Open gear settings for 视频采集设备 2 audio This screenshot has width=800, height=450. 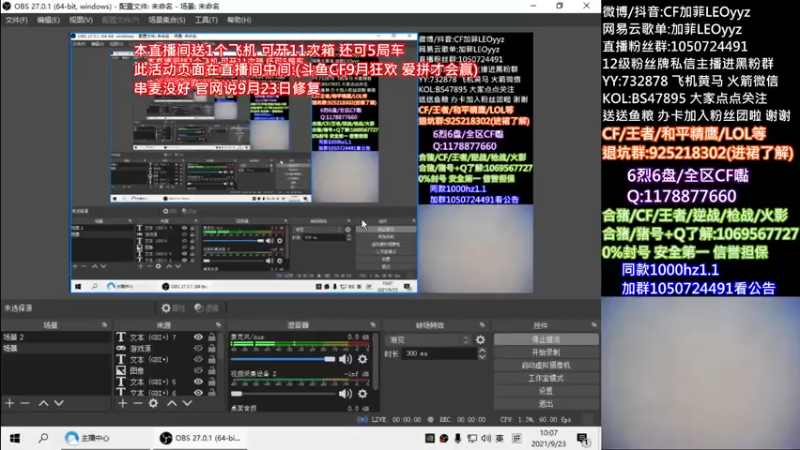pyautogui.click(x=362, y=393)
